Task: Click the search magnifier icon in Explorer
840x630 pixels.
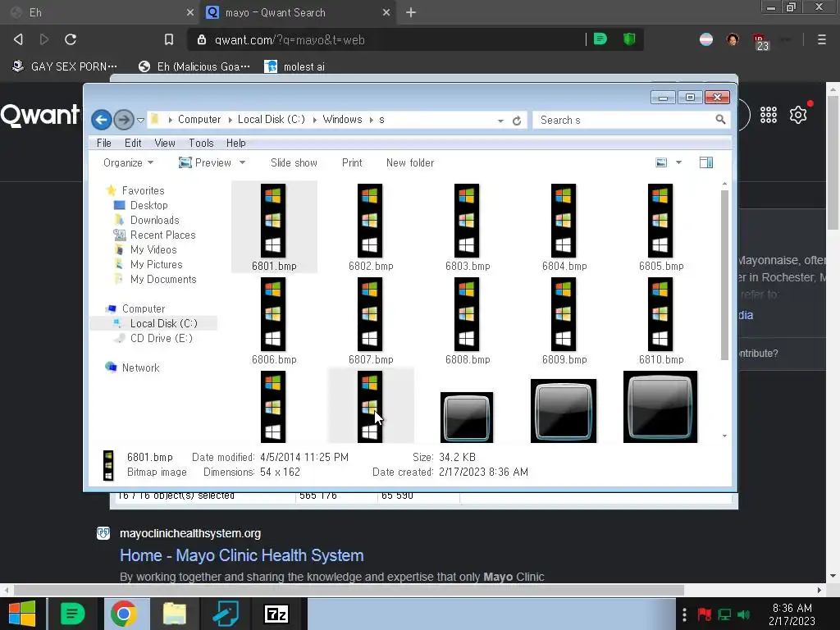Action: tap(720, 120)
